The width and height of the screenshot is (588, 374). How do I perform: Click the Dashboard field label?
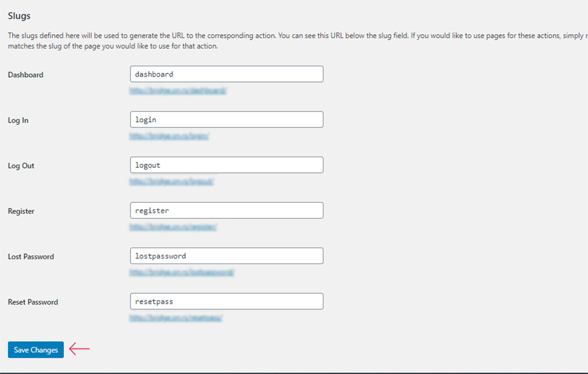click(25, 75)
